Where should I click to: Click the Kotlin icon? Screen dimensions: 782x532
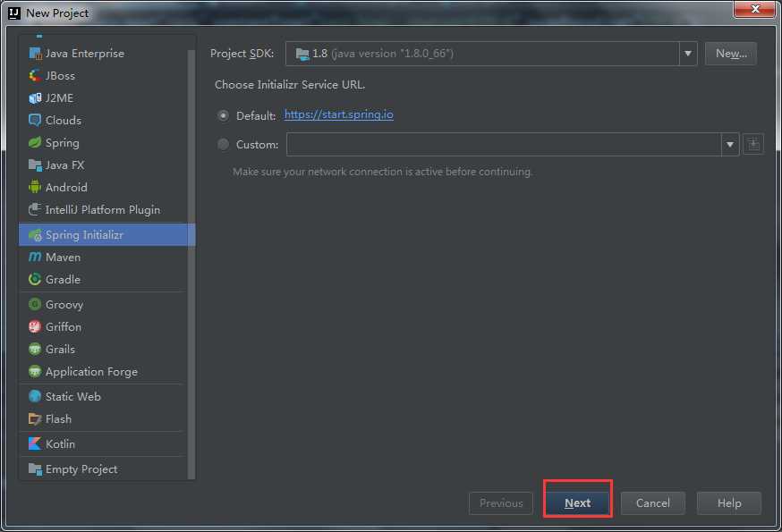pos(35,443)
